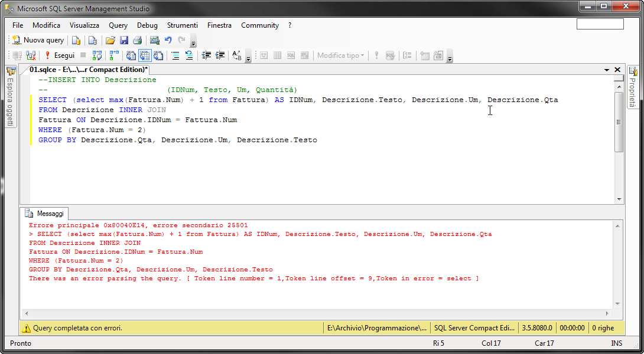The width and height of the screenshot is (644, 354).
Task: Open the Finestra menu
Action: click(x=219, y=25)
